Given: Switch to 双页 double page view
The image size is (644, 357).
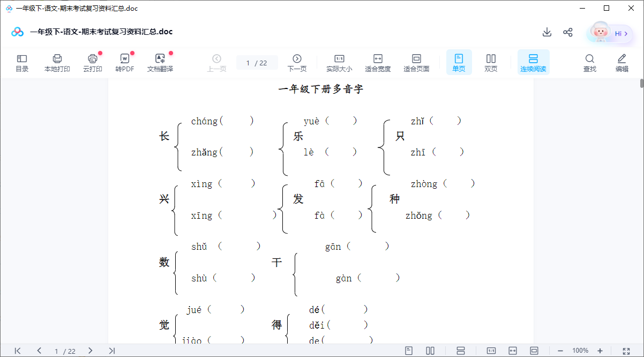Looking at the screenshot, I should [x=491, y=63].
